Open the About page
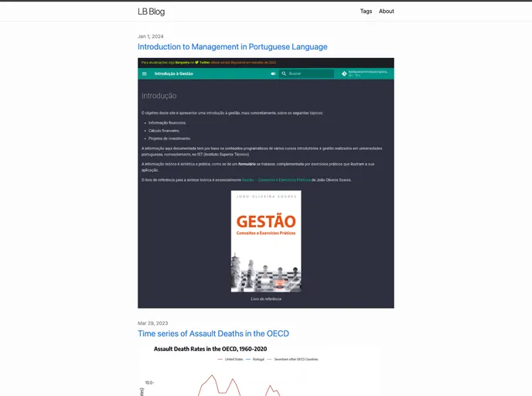 click(x=387, y=12)
